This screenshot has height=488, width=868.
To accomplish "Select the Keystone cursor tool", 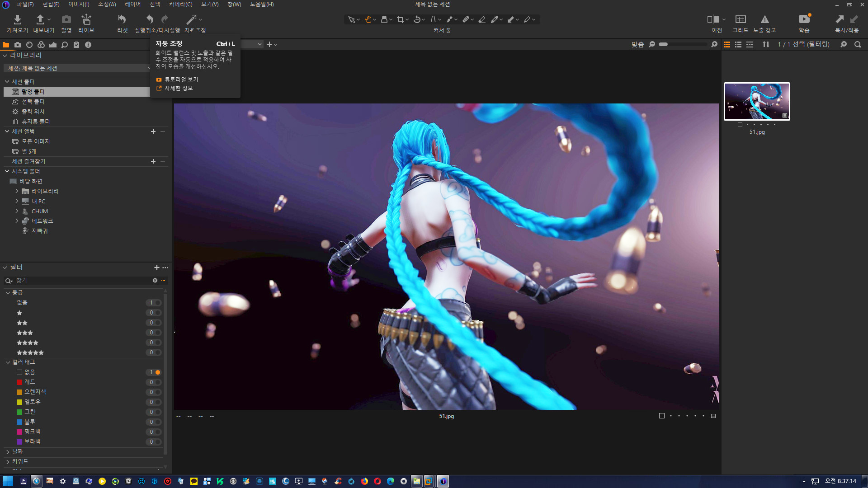I will point(433,19).
